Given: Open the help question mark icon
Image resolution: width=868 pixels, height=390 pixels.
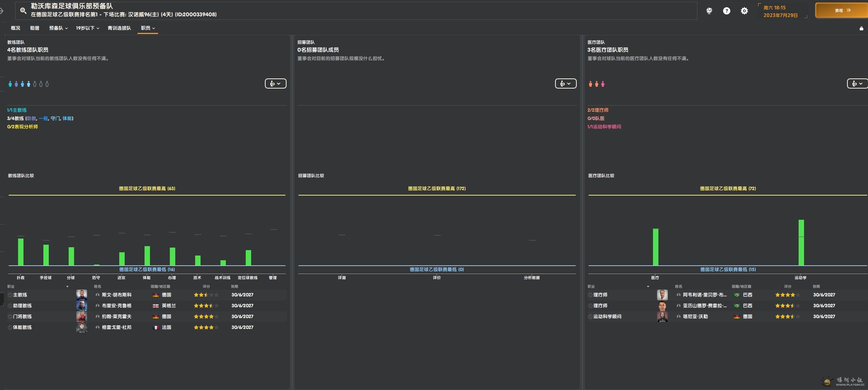Looking at the screenshot, I should (x=726, y=11).
